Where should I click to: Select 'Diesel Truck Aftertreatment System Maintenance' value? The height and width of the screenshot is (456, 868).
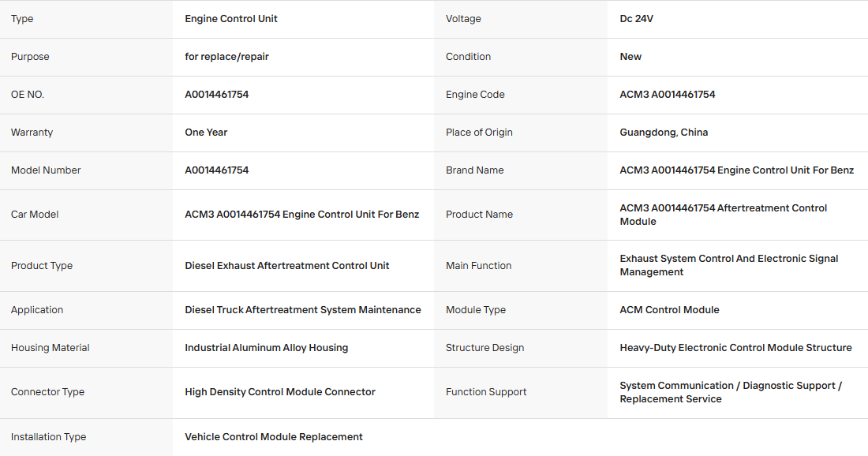click(x=303, y=310)
